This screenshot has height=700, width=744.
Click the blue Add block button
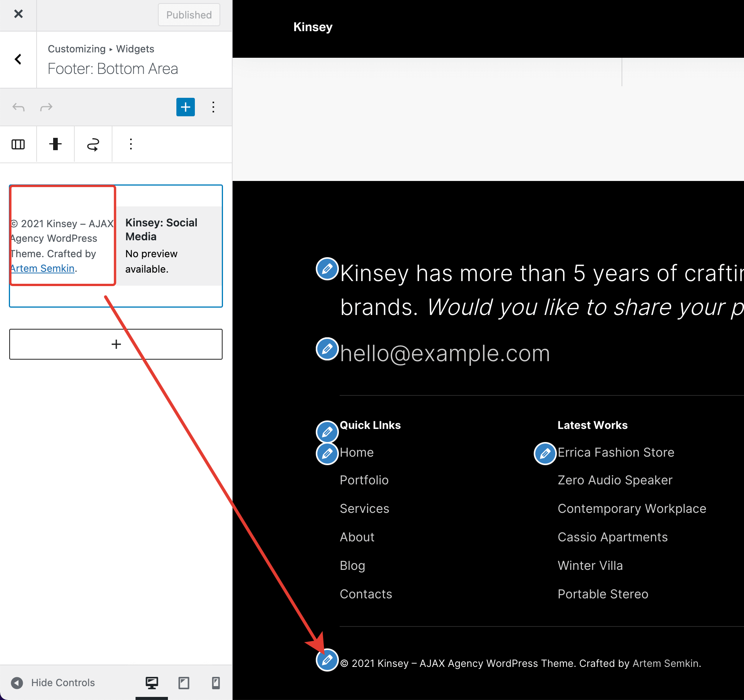point(185,107)
